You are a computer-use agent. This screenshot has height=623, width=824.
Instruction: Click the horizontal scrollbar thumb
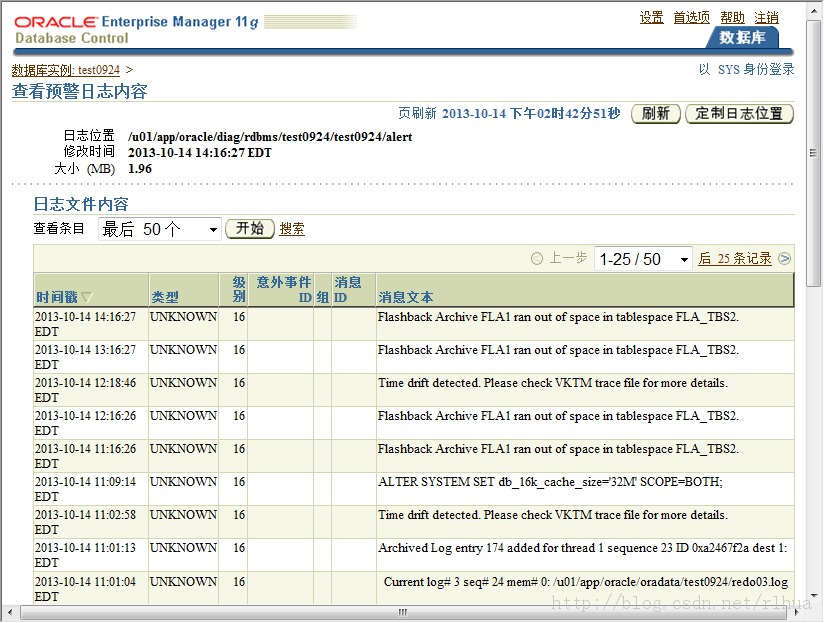pos(403,613)
